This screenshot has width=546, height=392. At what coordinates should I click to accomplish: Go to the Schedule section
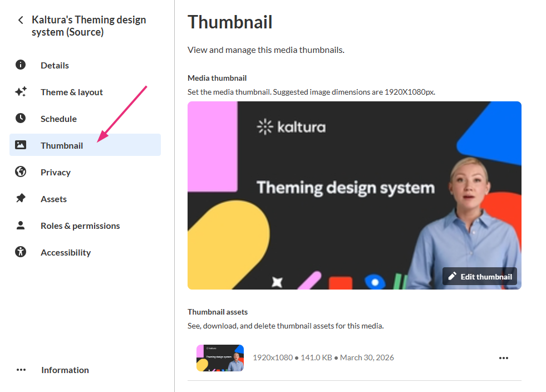(85, 119)
